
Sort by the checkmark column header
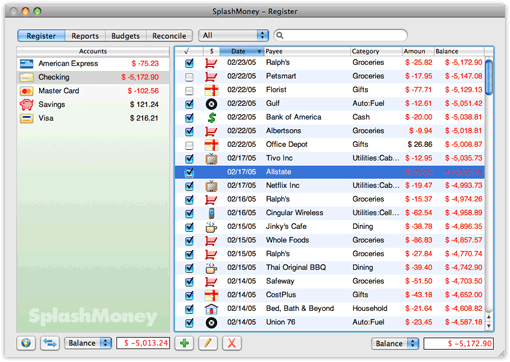(189, 51)
